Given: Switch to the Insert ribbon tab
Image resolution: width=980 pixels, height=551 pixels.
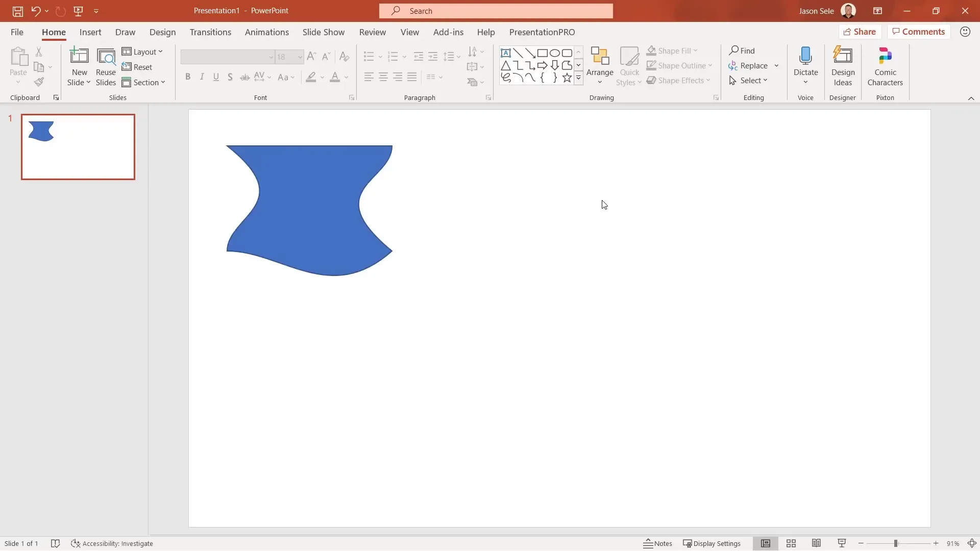Looking at the screenshot, I should point(90,32).
